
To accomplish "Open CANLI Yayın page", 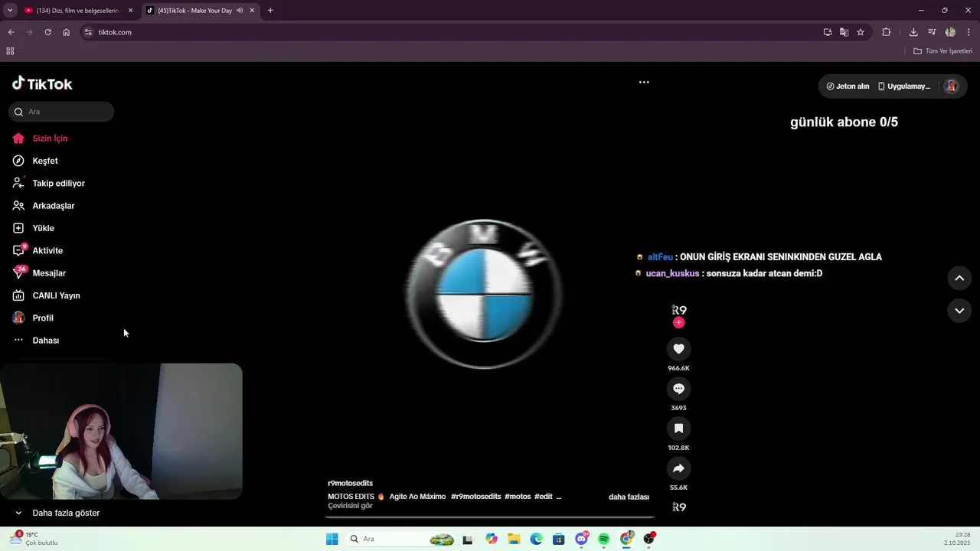I will coord(57,295).
